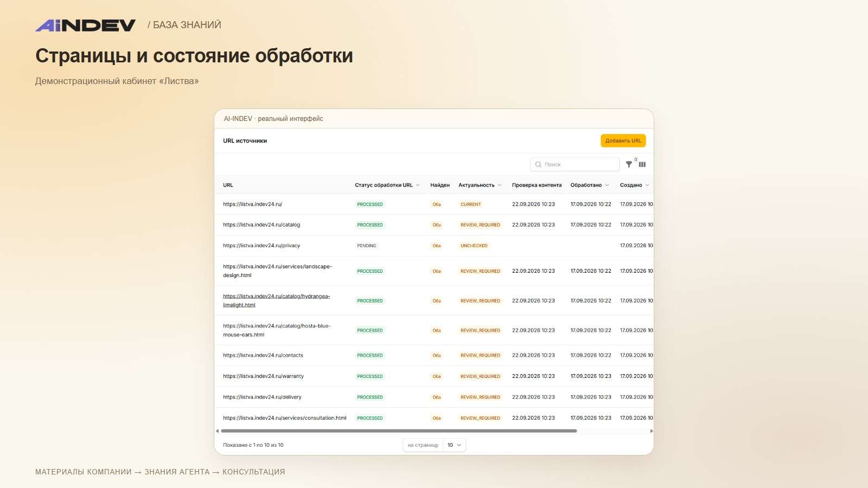Click the Найден column header
The image size is (868, 488).
coord(440,185)
